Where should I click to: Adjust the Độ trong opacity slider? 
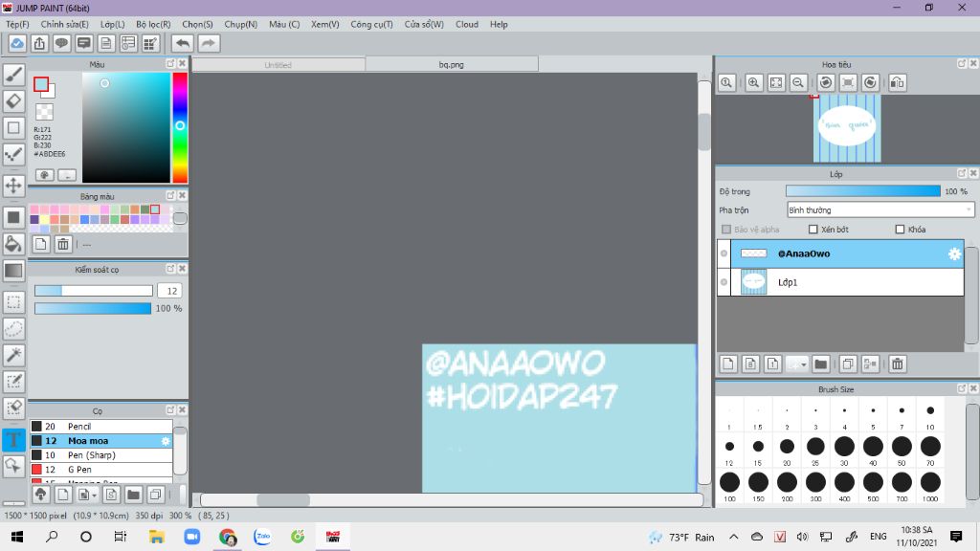tap(862, 191)
